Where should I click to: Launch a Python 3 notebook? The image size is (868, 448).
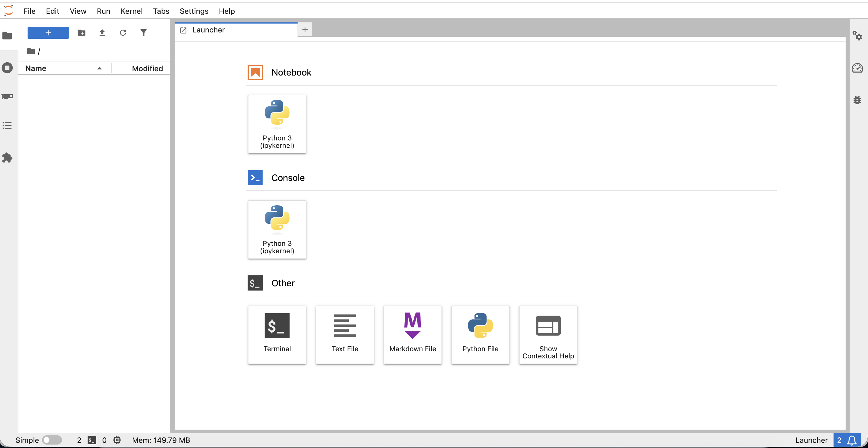click(x=277, y=124)
